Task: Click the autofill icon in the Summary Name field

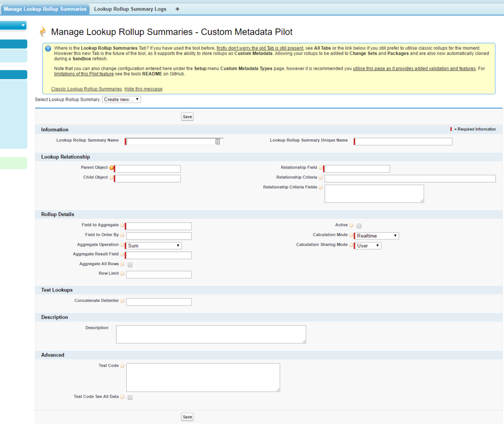Action: pos(218,142)
